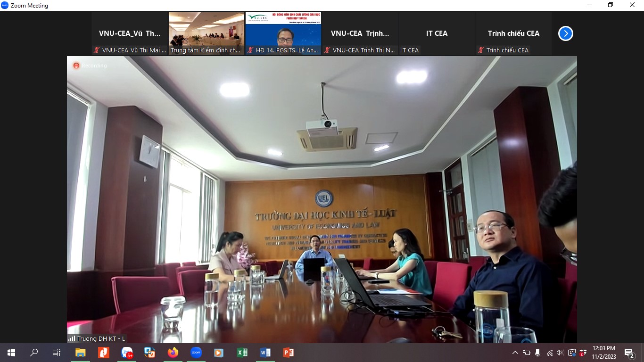
Task: Open Zalo with 5+ notification badge
Action: point(127,353)
